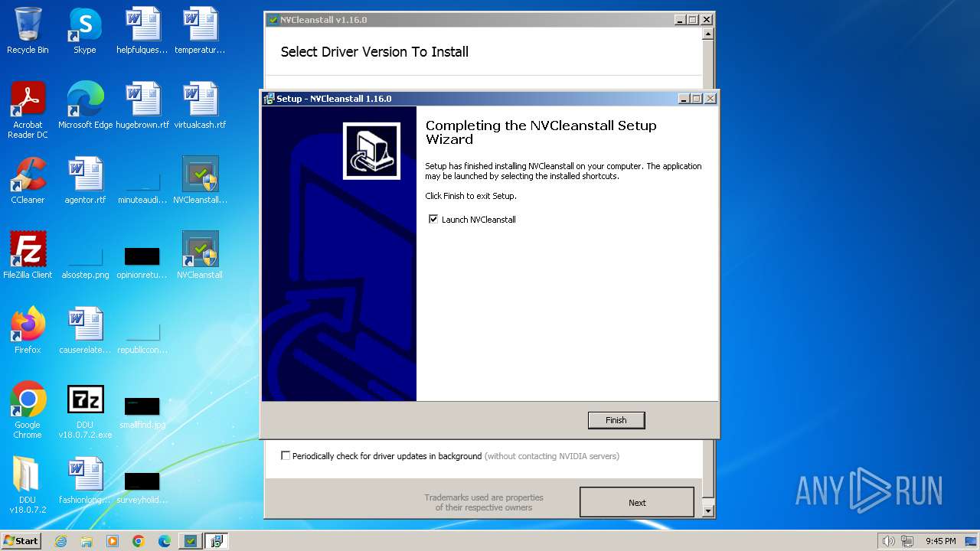This screenshot has width=980, height=551.
Task: Open the Windows Start menu
Action: click(21, 541)
